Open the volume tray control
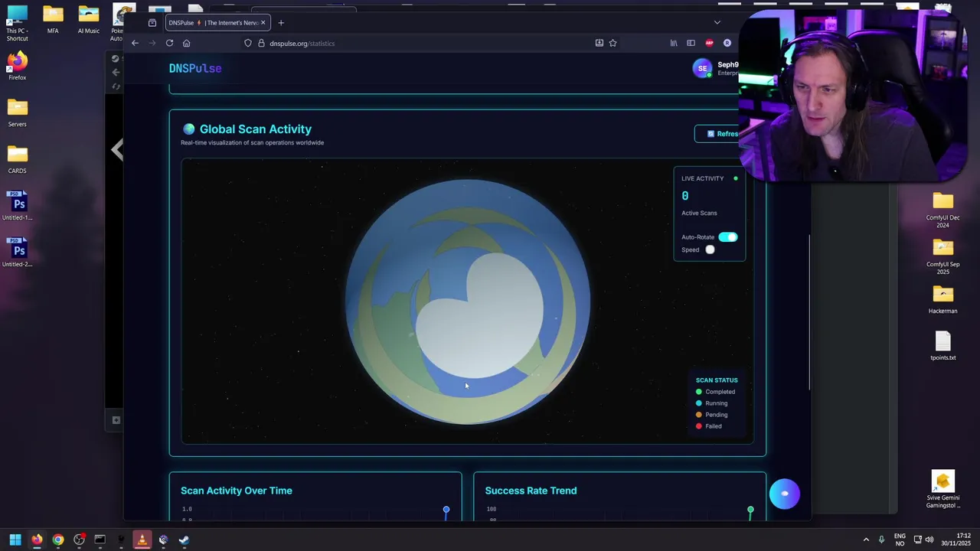Screen dimensions: 980x551 (x=929, y=540)
